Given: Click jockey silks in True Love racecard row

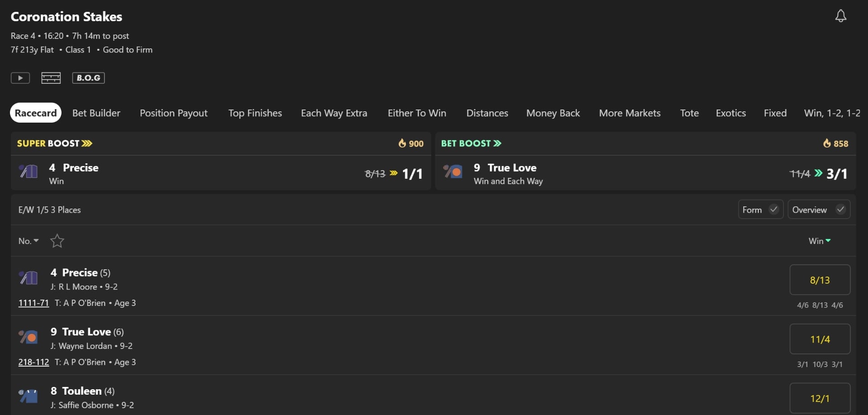Looking at the screenshot, I should 28,337.
